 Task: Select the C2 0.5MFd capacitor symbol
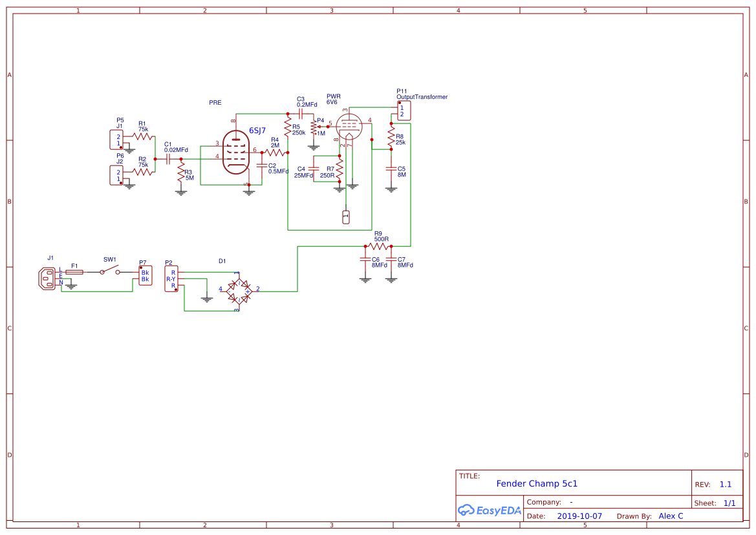262,165
